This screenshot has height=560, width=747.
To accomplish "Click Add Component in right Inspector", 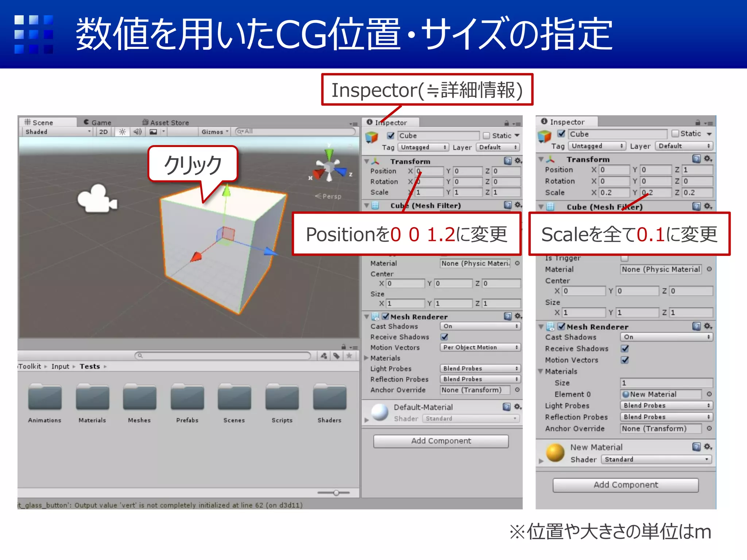I will (626, 485).
